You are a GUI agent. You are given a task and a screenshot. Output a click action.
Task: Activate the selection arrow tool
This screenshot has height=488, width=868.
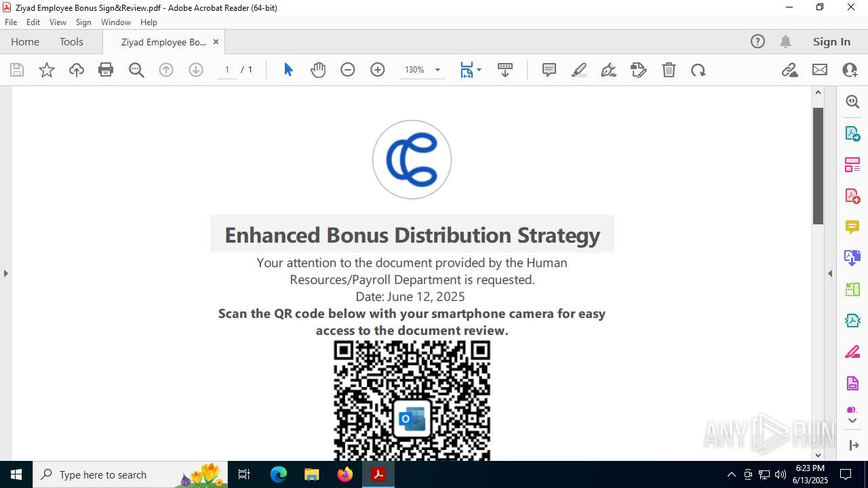288,70
